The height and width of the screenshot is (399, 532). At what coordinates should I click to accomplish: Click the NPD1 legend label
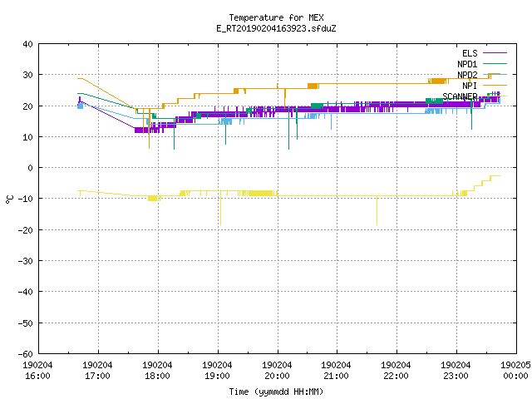[467, 64]
